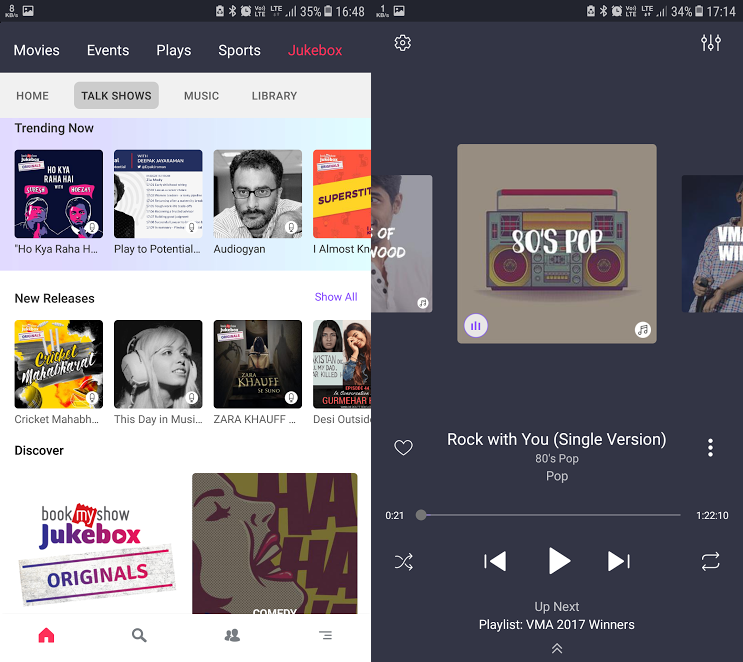Image resolution: width=743 pixels, height=662 pixels.
Task: Go to home via bottom house icon
Action: [46, 635]
